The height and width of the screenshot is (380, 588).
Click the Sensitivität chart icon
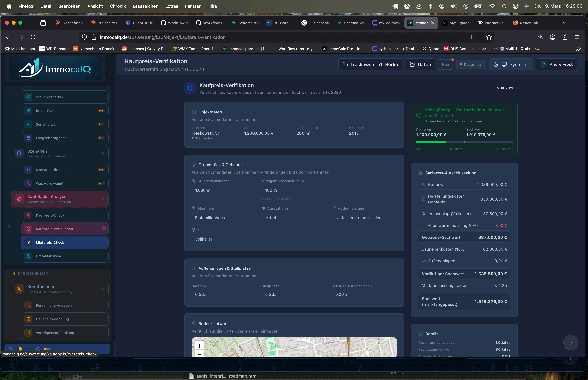[28, 124]
